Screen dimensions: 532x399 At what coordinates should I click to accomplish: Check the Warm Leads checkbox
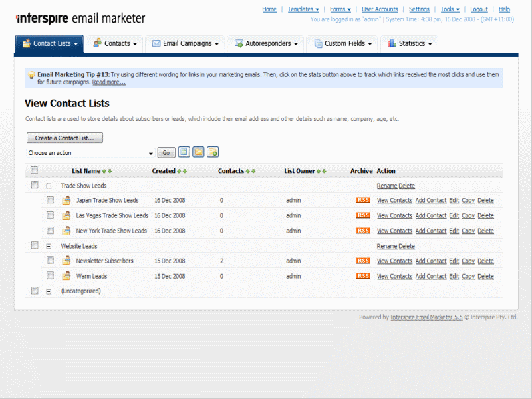pyautogui.click(x=51, y=275)
